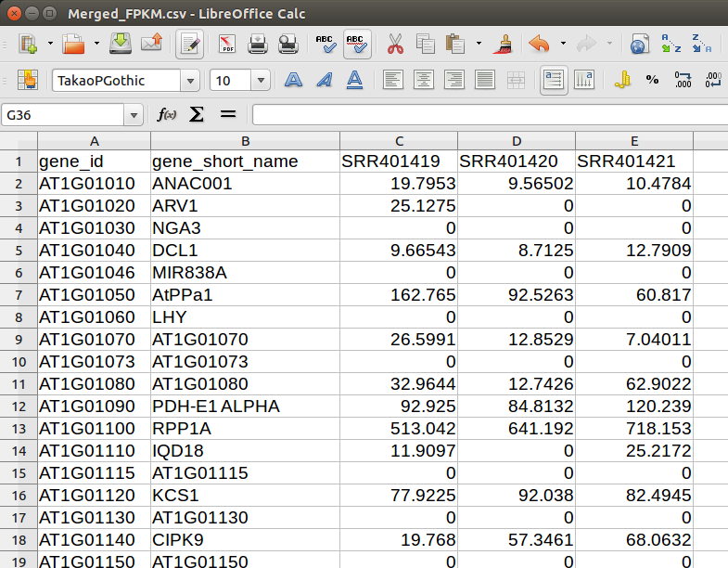Click the Print icon
This screenshot has width=728, height=568.
257,45
